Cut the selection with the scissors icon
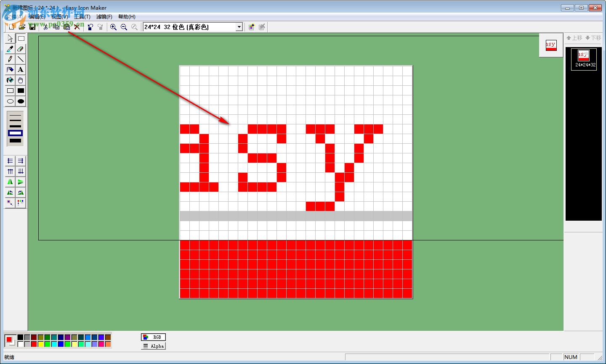The image size is (606, 364). [46, 27]
